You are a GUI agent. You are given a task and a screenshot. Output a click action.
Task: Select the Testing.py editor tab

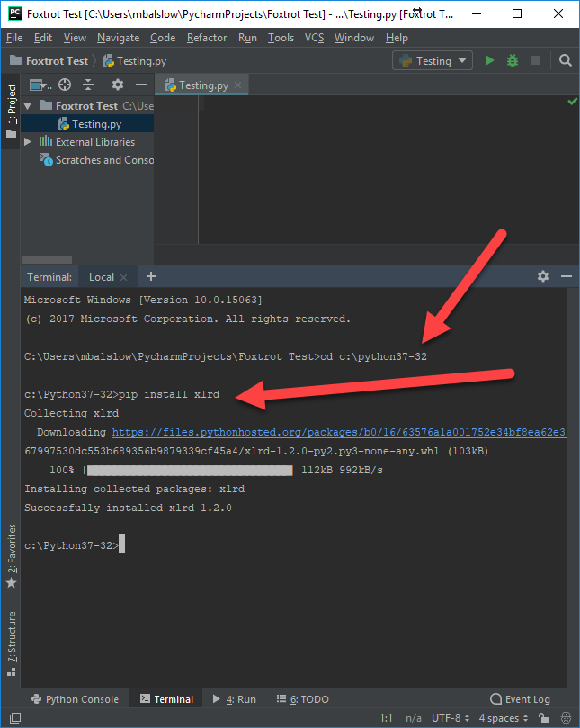point(201,85)
